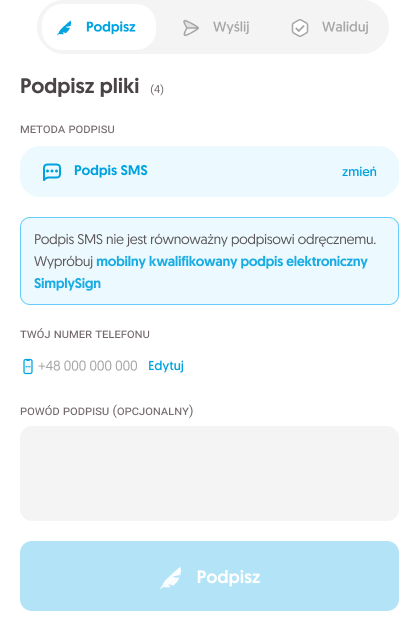The image size is (419, 631).
Task: Click the paper plane Wyślij icon
Action: (x=190, y=28)
